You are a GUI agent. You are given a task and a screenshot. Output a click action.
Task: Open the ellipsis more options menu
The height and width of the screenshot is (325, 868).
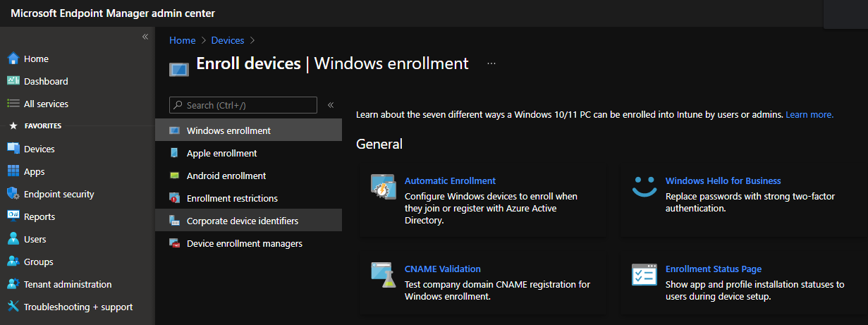(491, 63)
